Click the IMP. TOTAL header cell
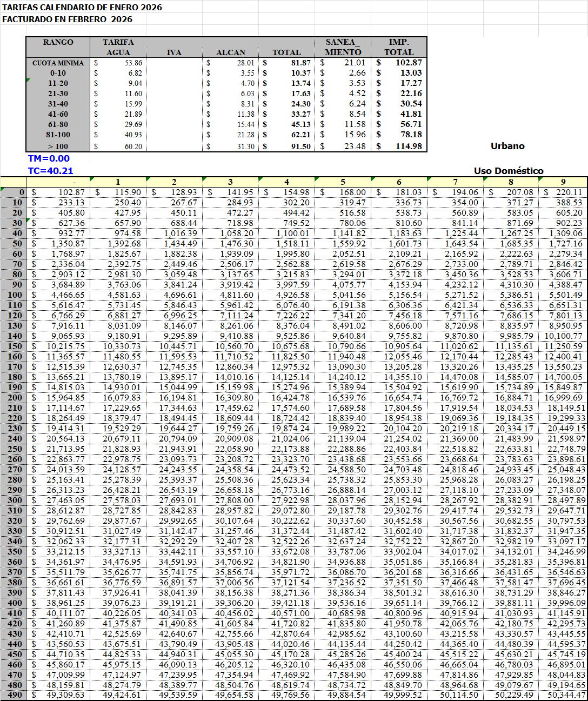Image resolution: width=588 pixels, height=701 pixels. click(399, 47)
